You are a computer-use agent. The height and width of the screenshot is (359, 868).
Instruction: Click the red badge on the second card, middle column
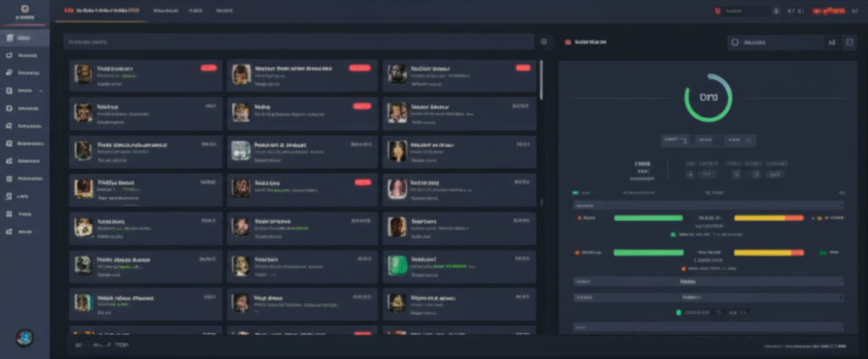[362, 106]
